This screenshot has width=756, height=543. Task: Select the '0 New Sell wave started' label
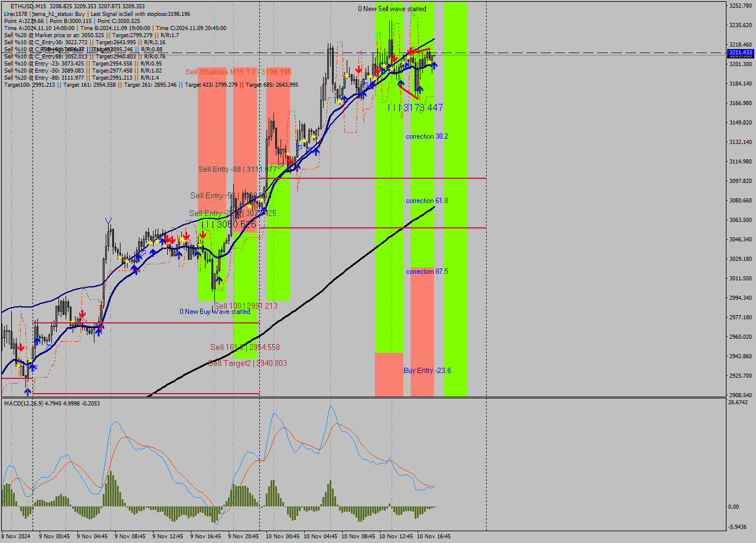(392, 9)
